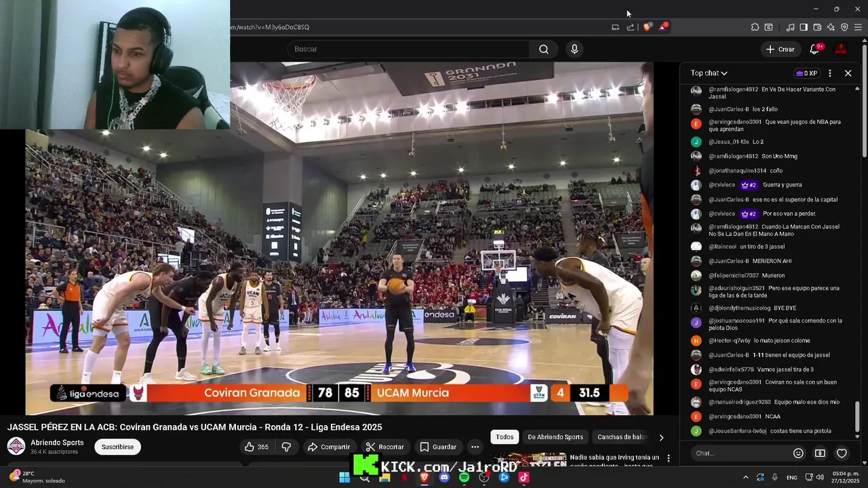Viewport: 868px width, 488px height.
Task: Start voice search with the microphone icon
Action: [574, 49]
